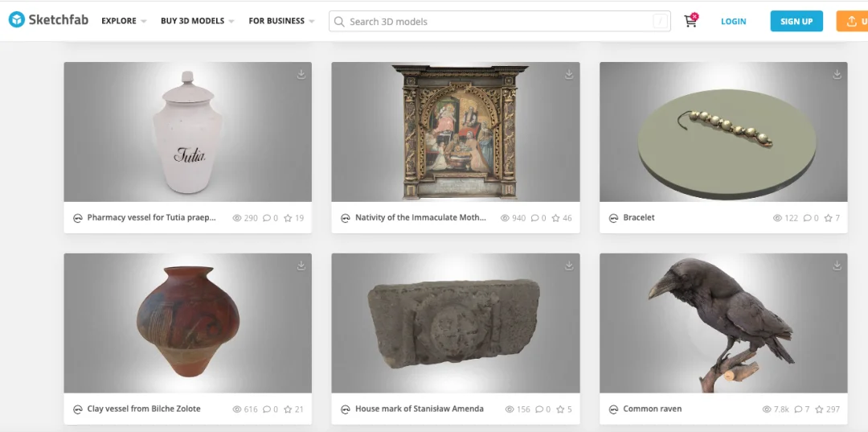The width and height of the screenshot is (868, 432).
Task: Open the Bracelet title link
Action: tap(639, 218)
